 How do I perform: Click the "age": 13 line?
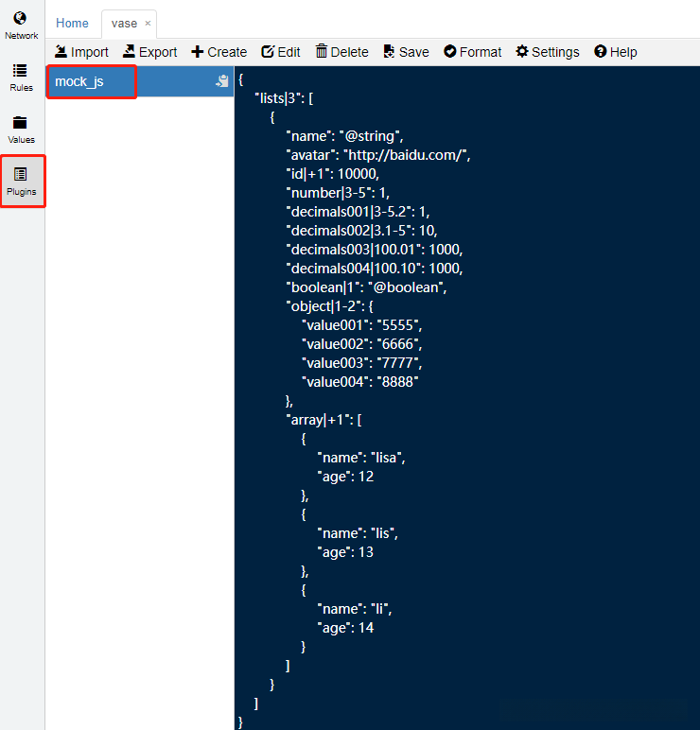click(x=345, y=552)
